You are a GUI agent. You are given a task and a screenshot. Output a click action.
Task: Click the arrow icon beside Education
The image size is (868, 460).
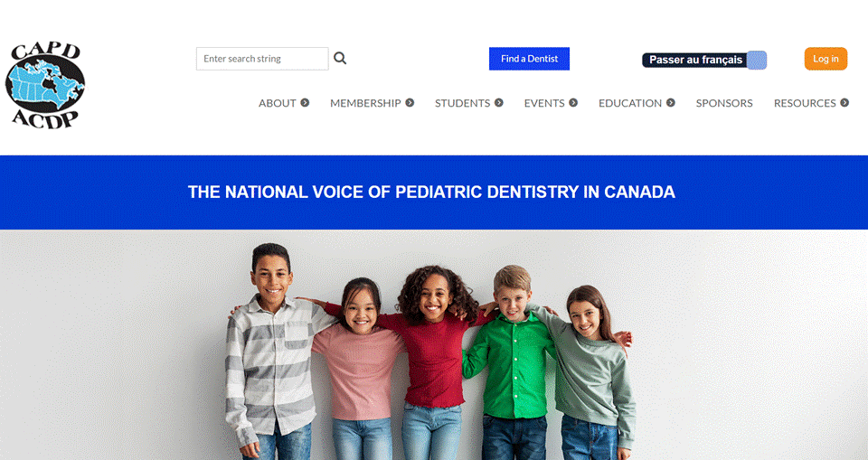click(x=670, y=102)
